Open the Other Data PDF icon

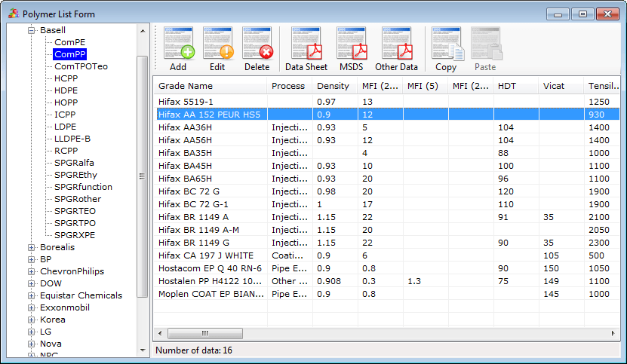(397, 43)
